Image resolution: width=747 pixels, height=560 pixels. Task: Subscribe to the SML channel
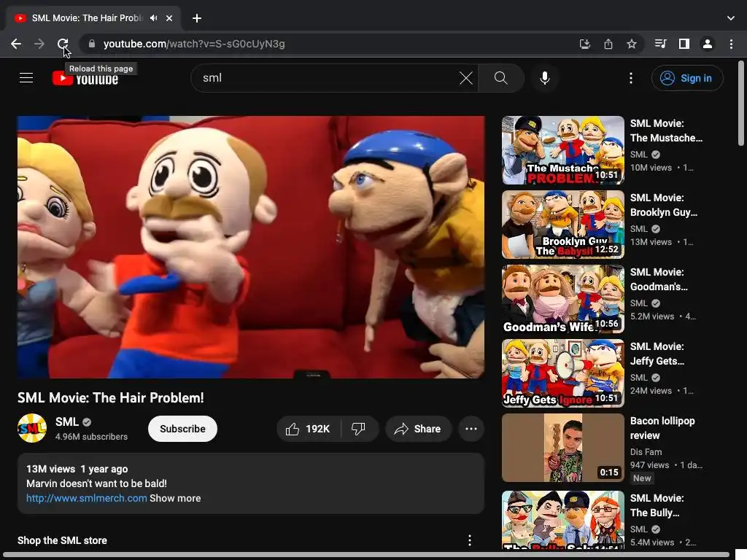182,429
